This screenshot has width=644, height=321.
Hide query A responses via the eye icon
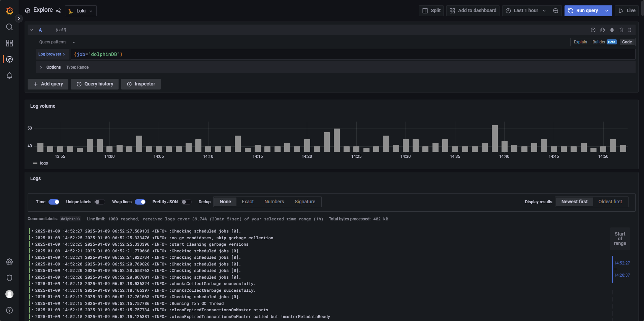611,30
